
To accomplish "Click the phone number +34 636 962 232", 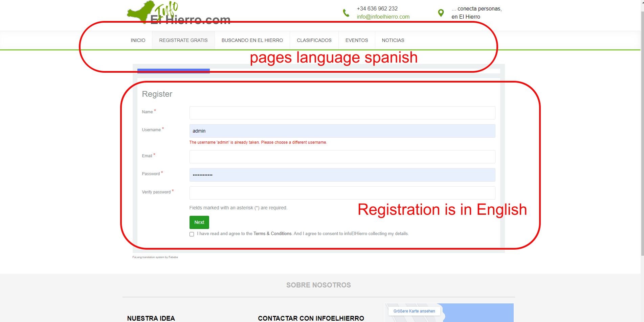I will (377, 9).
